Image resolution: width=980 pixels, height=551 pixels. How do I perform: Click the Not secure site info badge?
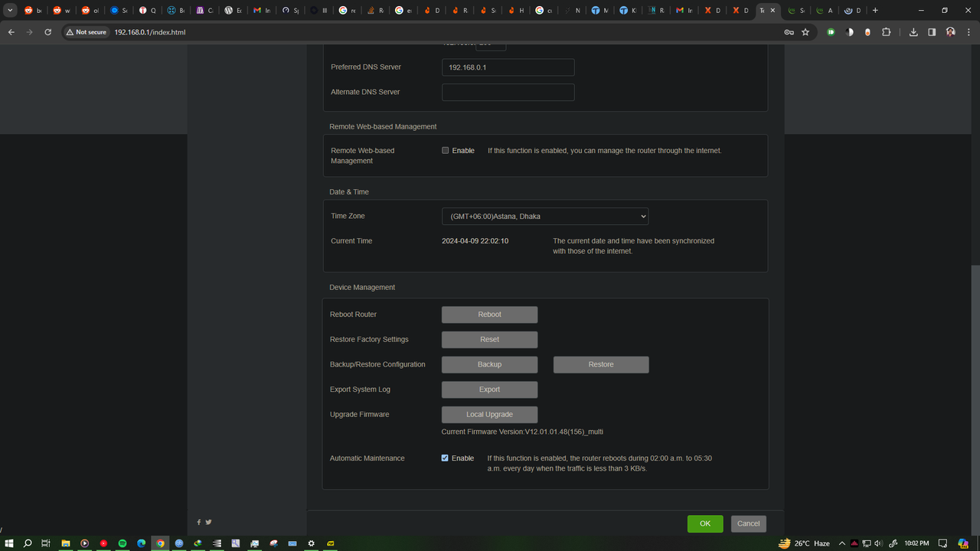coord(86,32)
